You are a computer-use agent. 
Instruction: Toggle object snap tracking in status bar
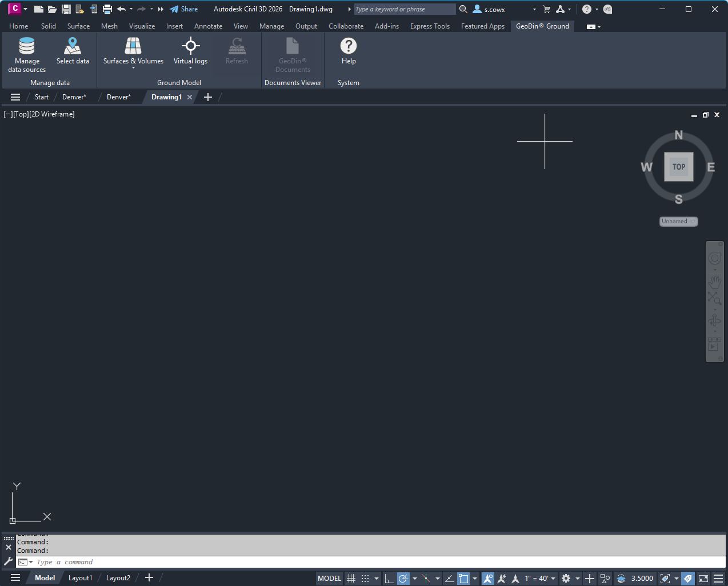tap(449, 579)
